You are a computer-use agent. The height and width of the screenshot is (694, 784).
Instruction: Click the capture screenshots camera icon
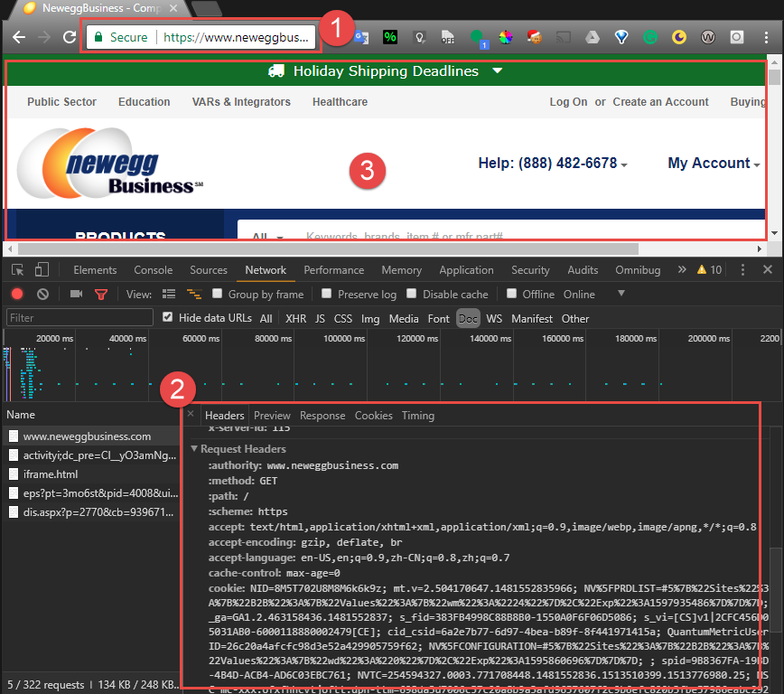77,294
